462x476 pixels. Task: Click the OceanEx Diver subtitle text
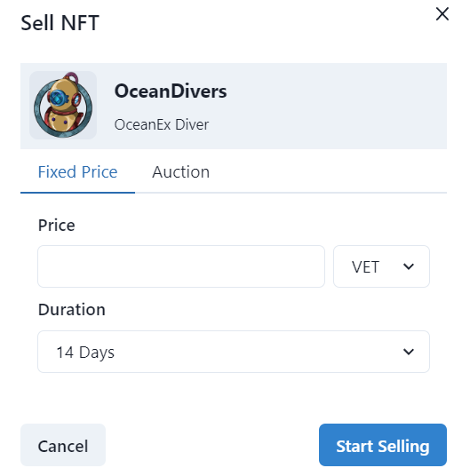(x=162, y=124)
